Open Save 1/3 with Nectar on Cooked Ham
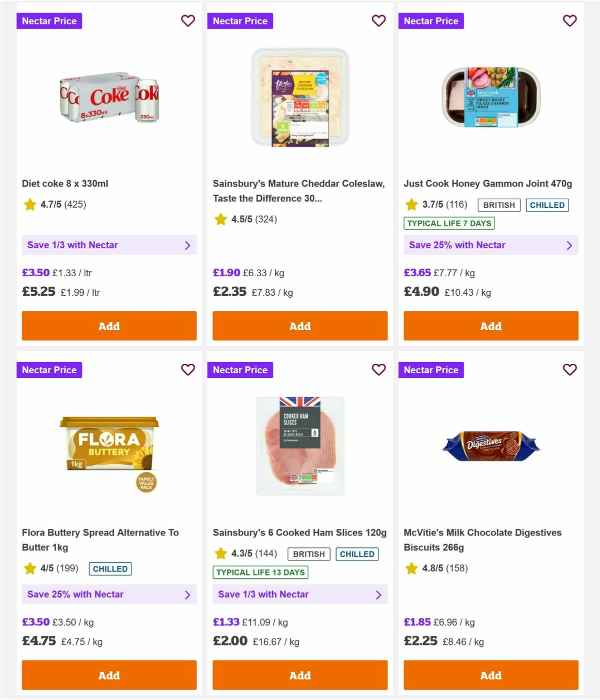The image size is (600, 700). (x=300, y=594)
